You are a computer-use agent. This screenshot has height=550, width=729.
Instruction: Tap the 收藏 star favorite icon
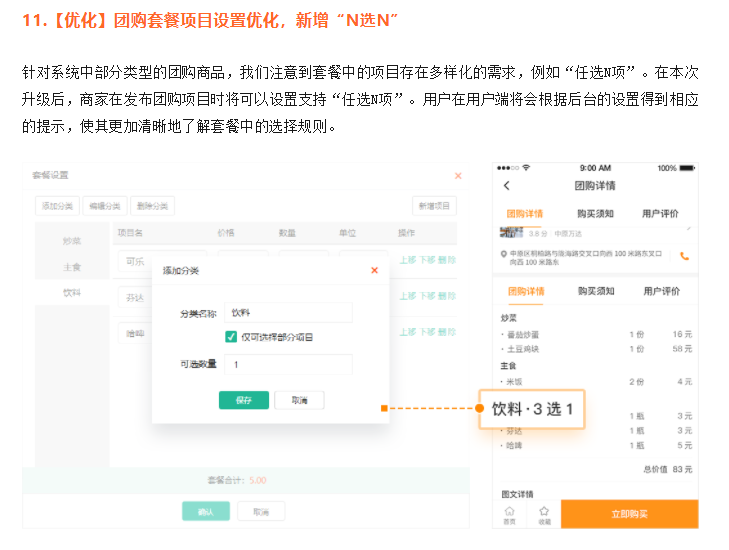[544, 513]
